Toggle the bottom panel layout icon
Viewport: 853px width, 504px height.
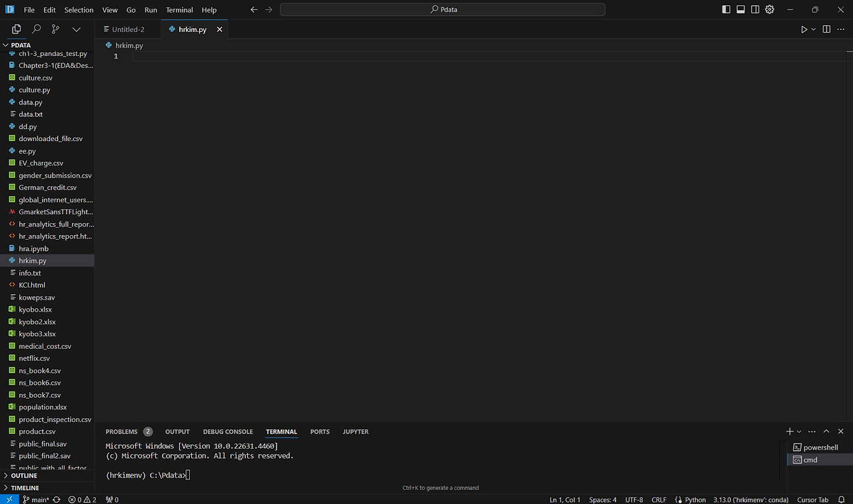[x=740, y=10]
